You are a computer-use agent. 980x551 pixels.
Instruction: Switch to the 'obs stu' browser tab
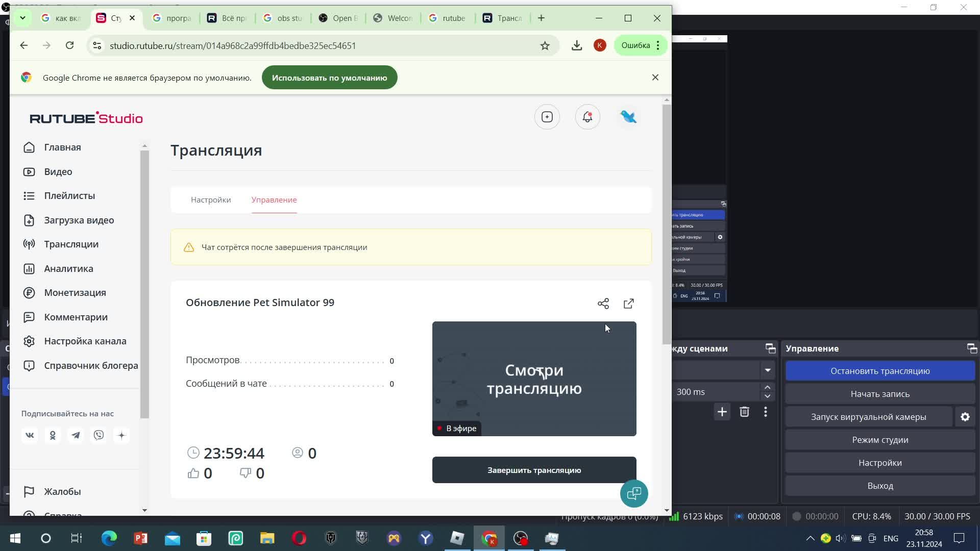tap(283, 18)
